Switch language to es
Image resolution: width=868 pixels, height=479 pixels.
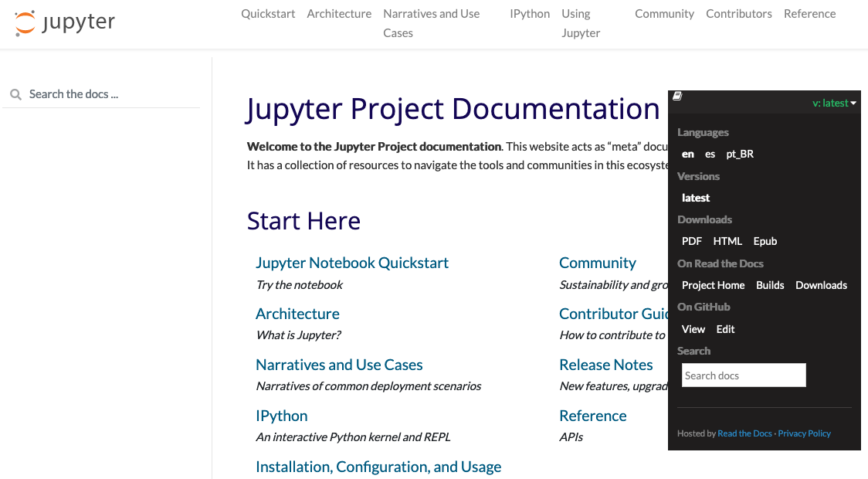710,155
